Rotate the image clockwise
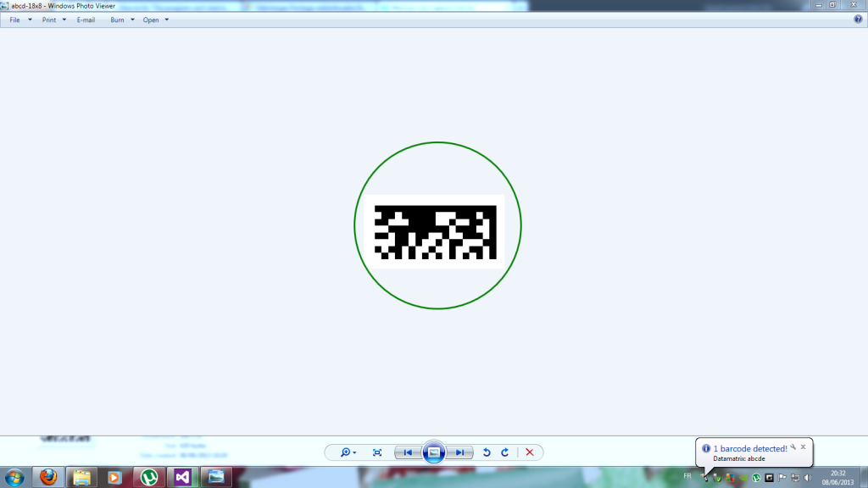The width and height of the screenshot is (868, 488). click(x=507, y=452)
